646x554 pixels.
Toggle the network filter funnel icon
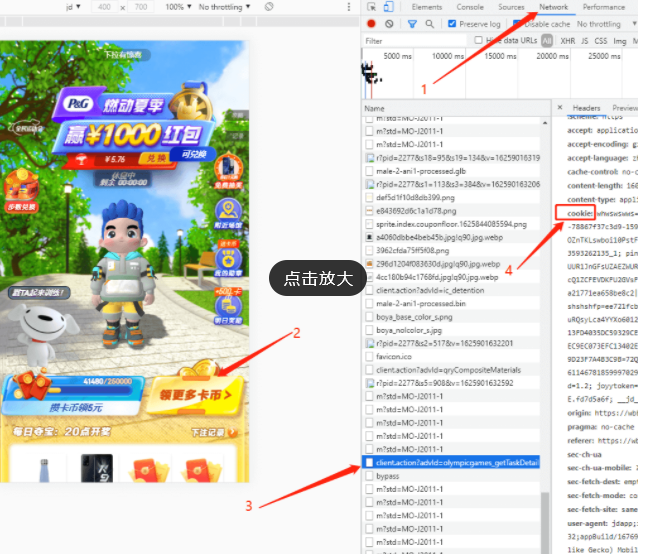[412, 24]
